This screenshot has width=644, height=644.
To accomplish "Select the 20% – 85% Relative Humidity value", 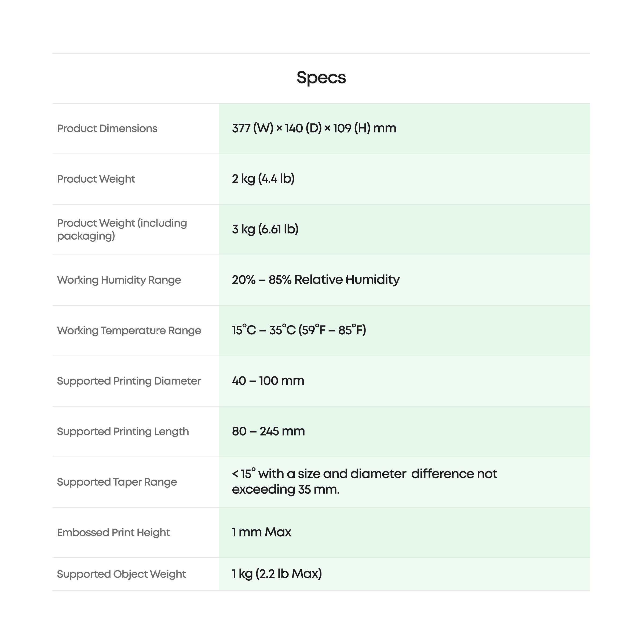I will [x=316, y=280].
